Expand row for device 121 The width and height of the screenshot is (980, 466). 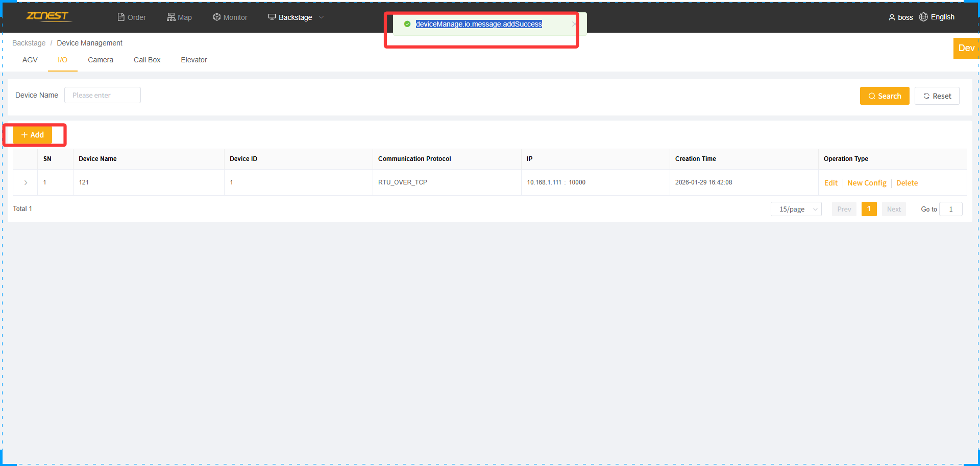click(x=26, y=182)
